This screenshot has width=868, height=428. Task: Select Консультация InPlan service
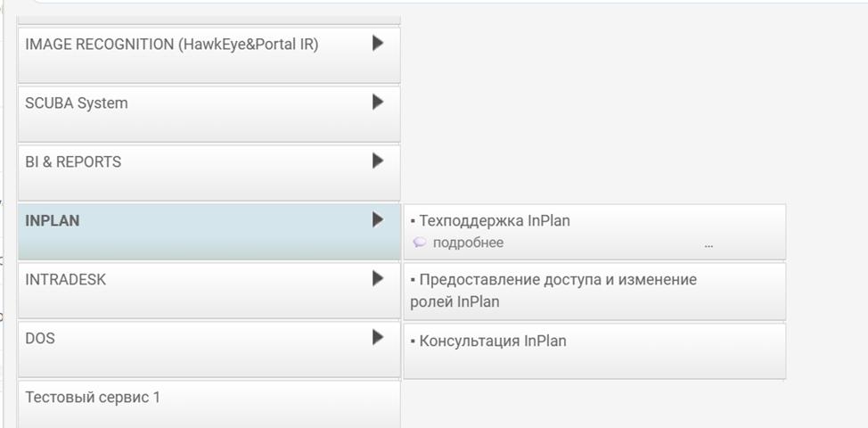pyautogui.click(x=493, y=342)
